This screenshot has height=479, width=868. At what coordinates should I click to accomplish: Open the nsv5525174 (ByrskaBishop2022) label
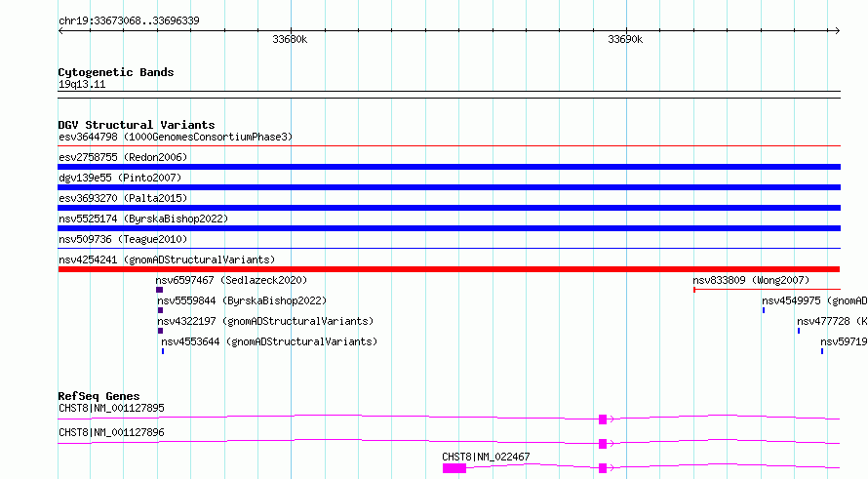[x=143, y=219]
